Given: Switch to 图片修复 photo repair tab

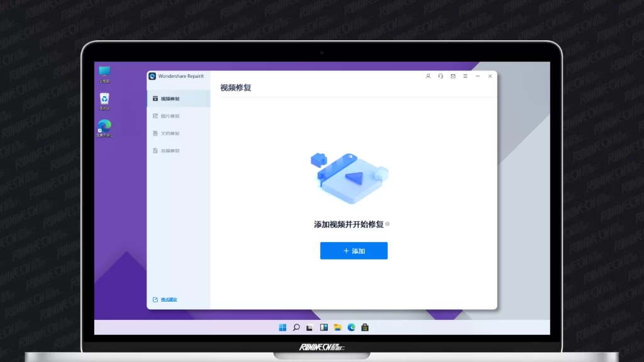Looking at the screenshot, I should [170, 116].
